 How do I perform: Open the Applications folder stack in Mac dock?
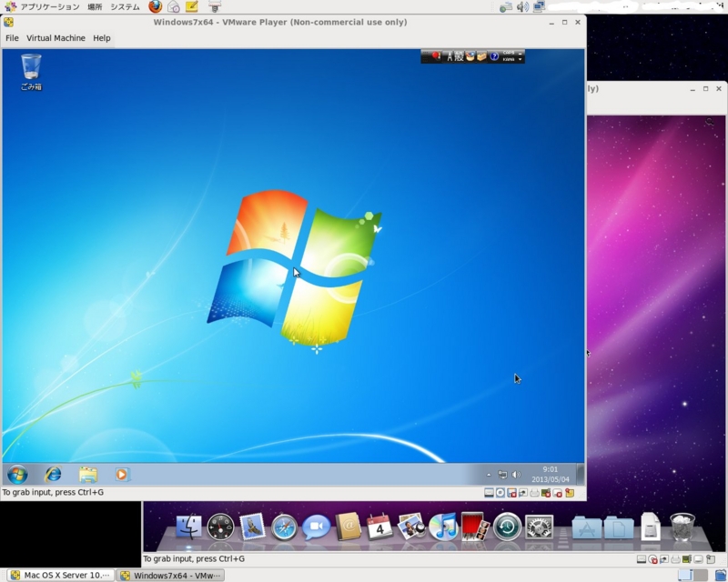pos(587,527)
